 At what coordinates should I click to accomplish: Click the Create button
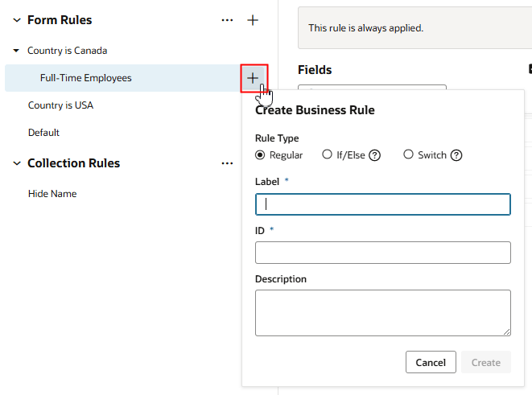pos(485,362)
